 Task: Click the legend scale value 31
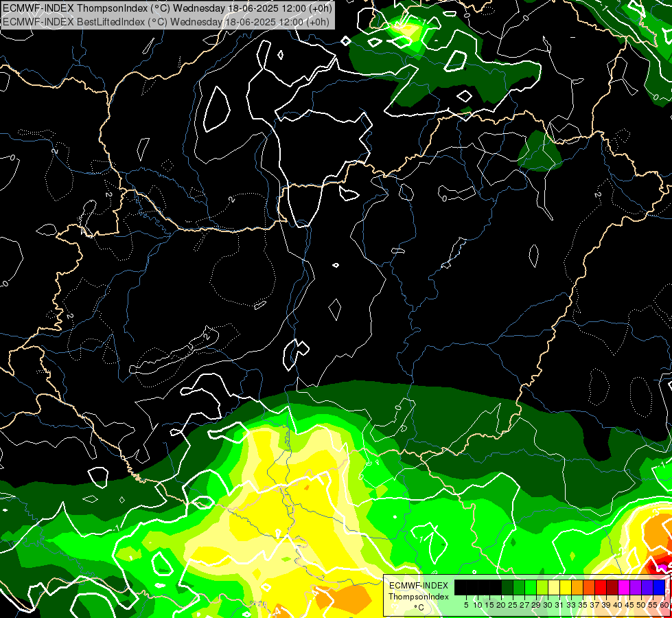(x=559, y=605)
